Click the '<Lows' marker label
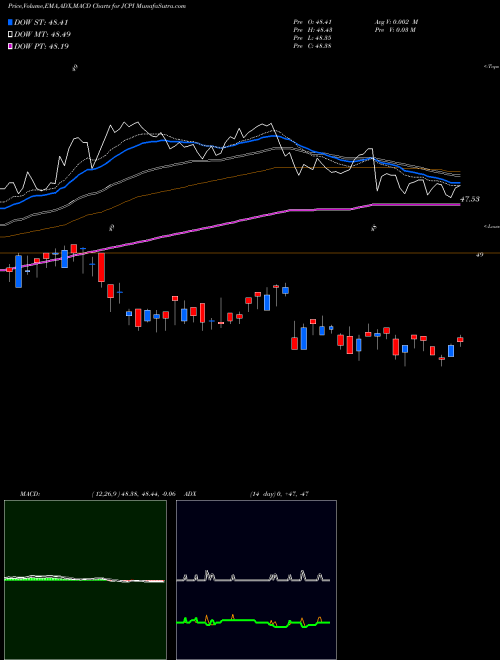This screenshot has height=660, width=500. (x=492, y=226)
